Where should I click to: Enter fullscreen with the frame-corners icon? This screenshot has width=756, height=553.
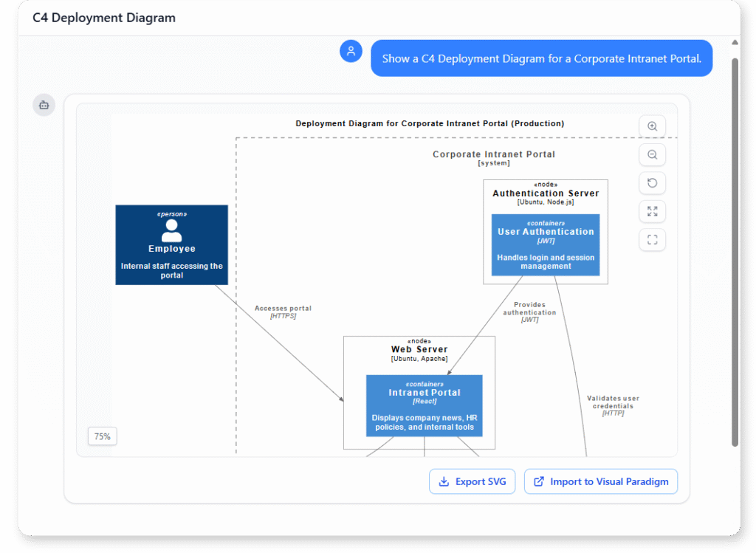pos(652,239)
